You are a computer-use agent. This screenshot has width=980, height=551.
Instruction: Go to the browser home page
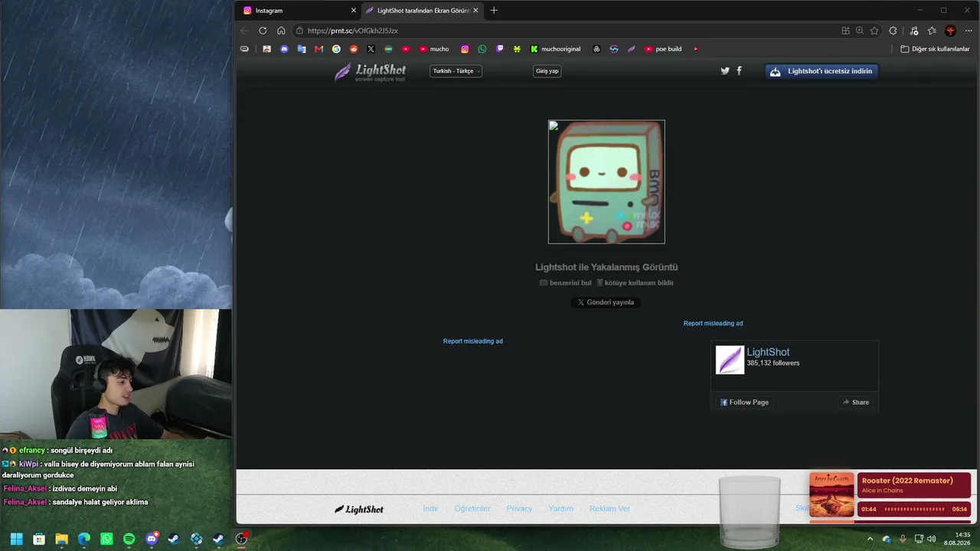coord(281,31)
